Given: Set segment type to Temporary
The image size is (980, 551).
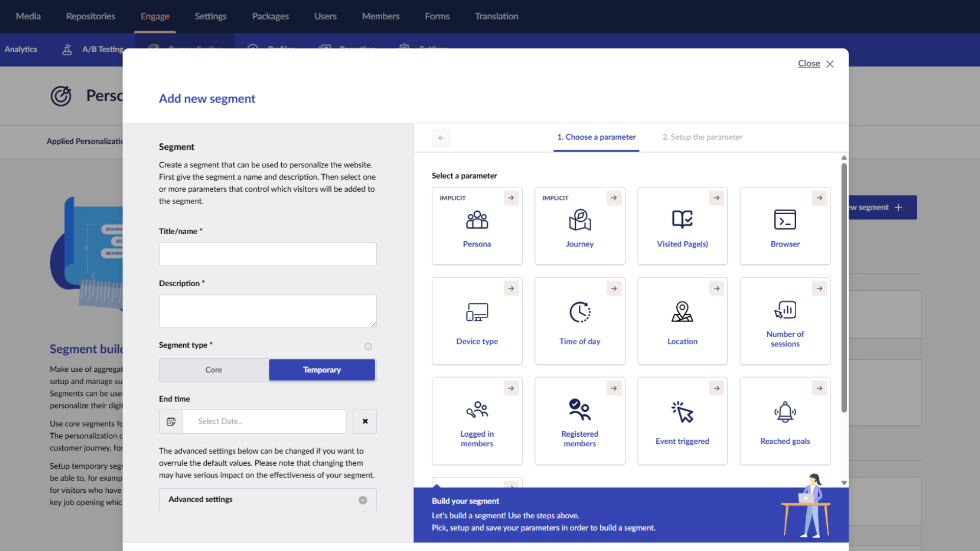Looking at the screenshot, I should [x=322, y=370].
